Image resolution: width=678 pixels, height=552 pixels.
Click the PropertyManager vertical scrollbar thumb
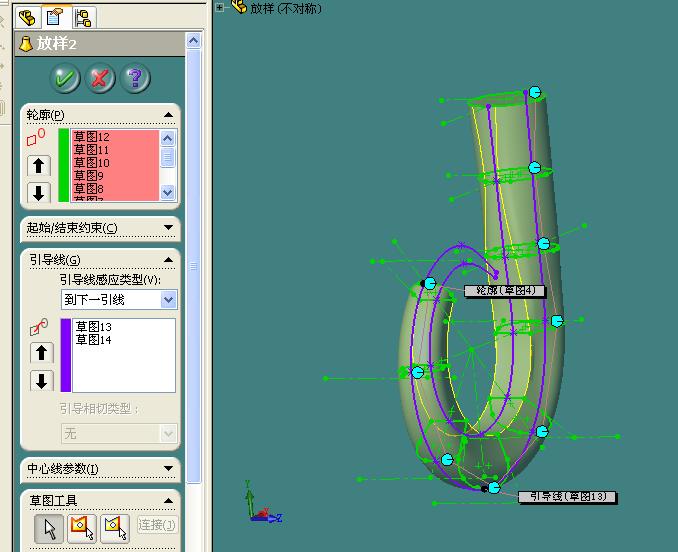(x=193, y=266)
